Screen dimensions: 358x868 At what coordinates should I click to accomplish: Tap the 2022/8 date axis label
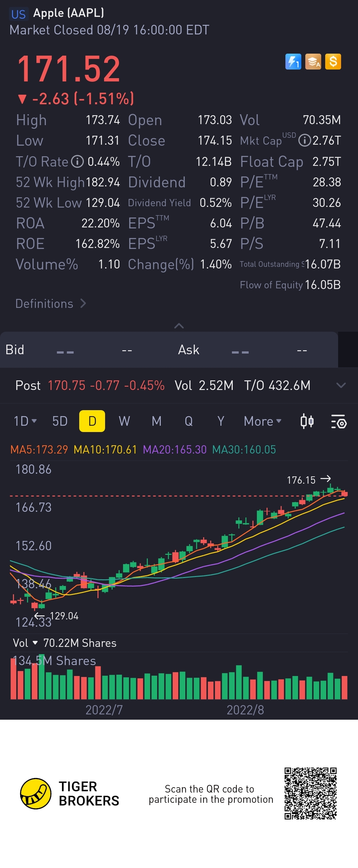point(245,710)
